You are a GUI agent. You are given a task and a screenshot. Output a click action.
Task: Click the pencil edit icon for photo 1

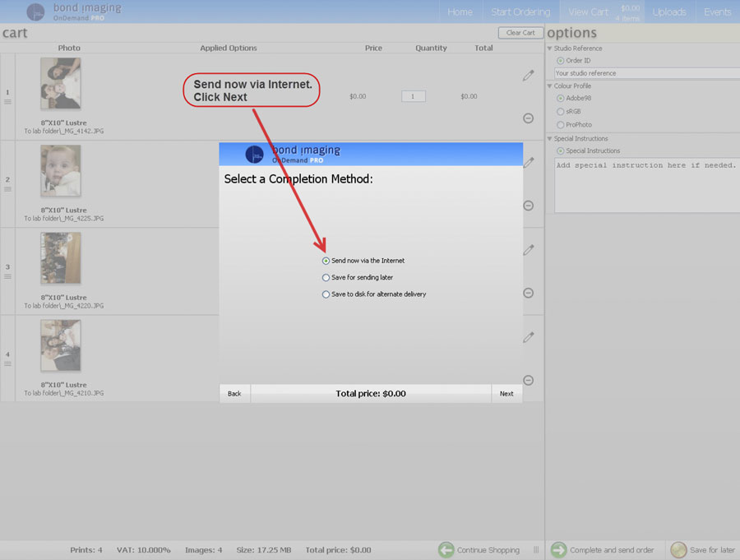coord(529,76)
